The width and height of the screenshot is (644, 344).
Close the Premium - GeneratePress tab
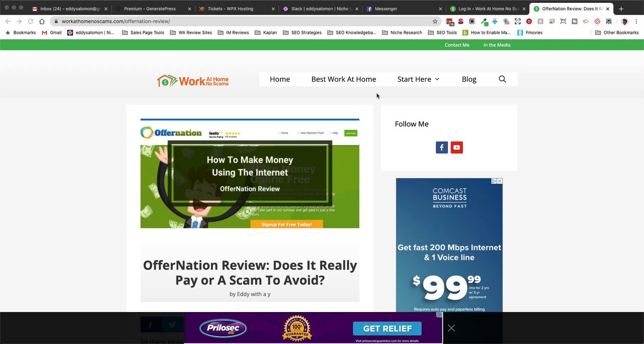coord(189,9)
